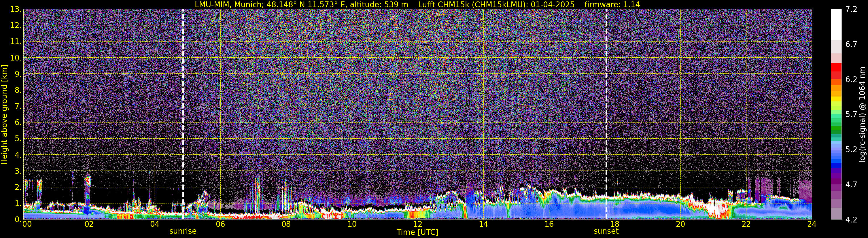Screen dimensions: 868x238
Task: Select the 'sunrise' label below the x-axis
Action: [x=183, y=231]
